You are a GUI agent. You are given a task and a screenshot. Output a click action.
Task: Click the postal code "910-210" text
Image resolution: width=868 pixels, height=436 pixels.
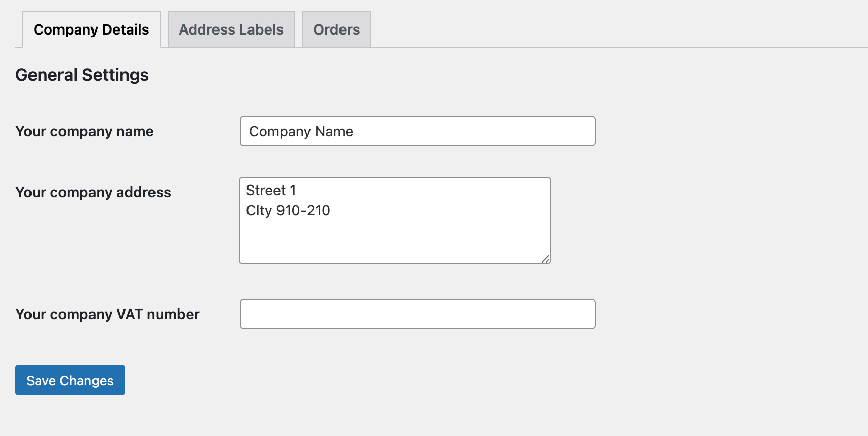[x=303, y=210]
